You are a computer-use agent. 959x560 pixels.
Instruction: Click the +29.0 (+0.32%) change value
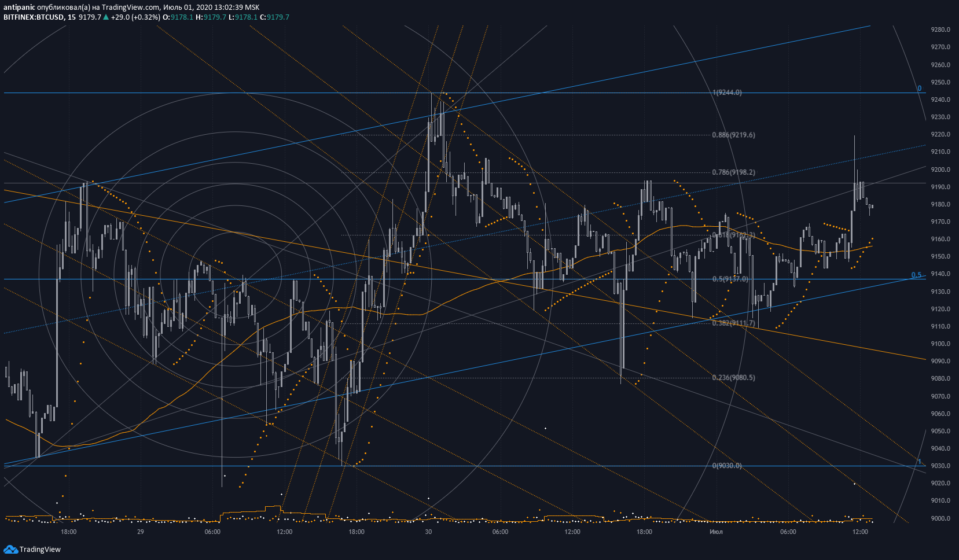pos(135,17)
